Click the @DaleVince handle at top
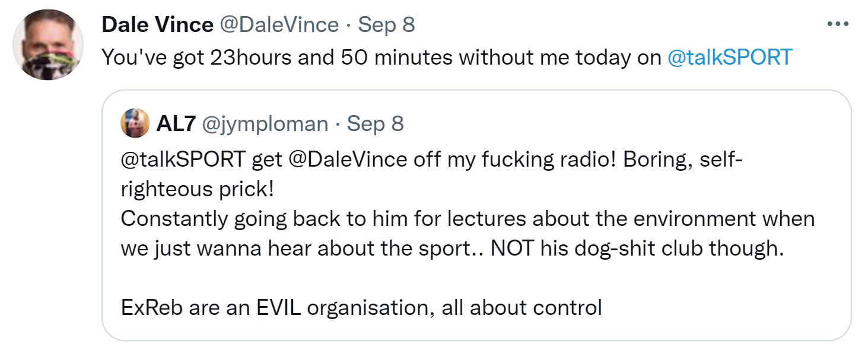This screenshot has width=868, height=357. click(x=279, y=24)
